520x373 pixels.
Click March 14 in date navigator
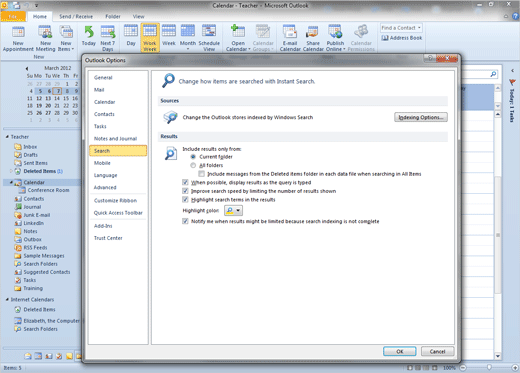pyautogui.click(x=57, y=98)
